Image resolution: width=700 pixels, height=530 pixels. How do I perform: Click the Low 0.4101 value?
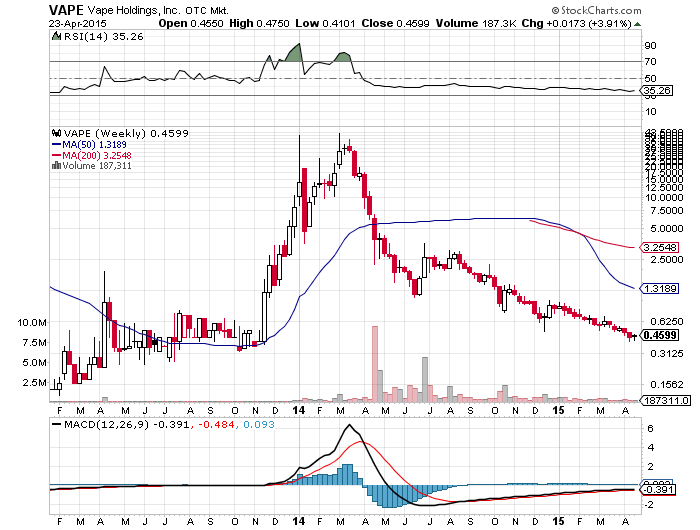pyautogui.click(x=325, y=23)
